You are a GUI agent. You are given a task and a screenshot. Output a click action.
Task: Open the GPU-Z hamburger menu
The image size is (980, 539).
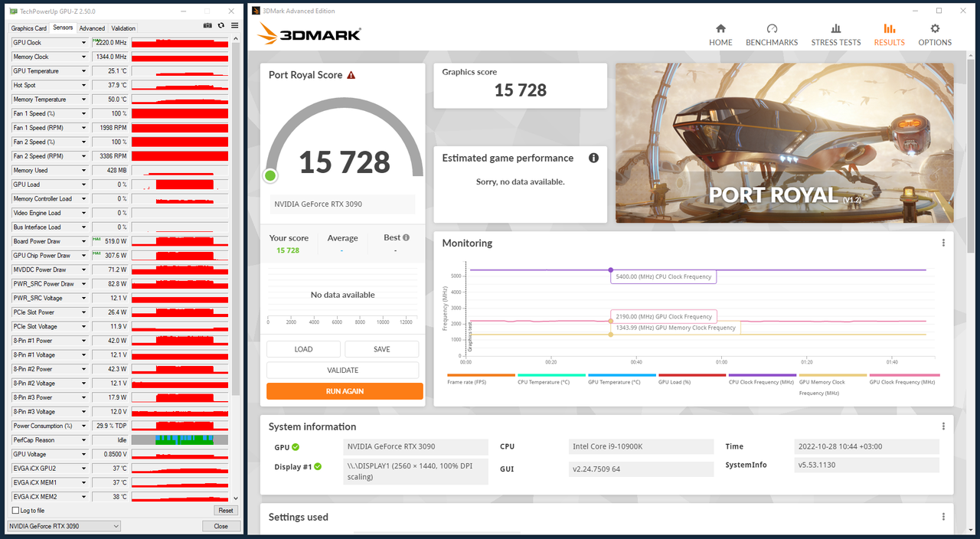(x=234, y=26)
